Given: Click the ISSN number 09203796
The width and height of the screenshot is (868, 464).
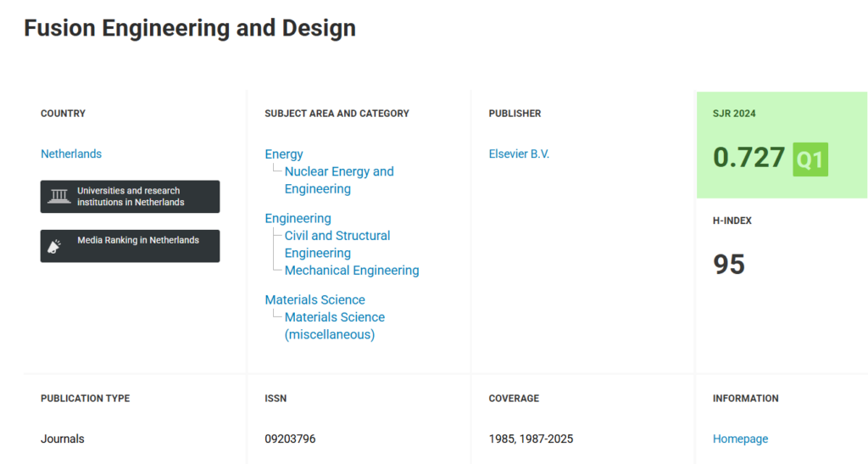Looking at the screenshot, I should [290, 439].
